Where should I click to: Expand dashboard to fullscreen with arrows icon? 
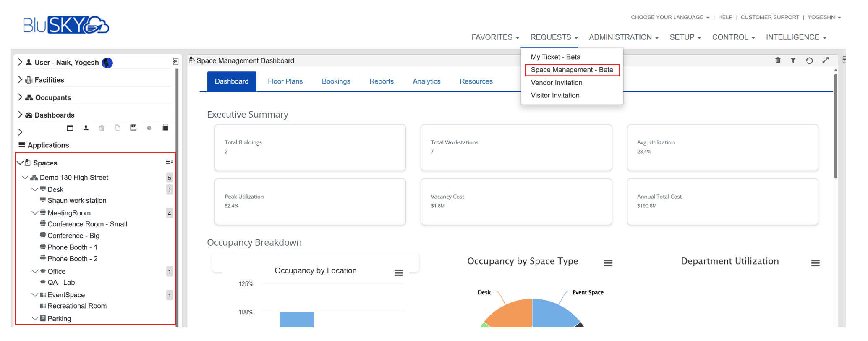point(825,60)
